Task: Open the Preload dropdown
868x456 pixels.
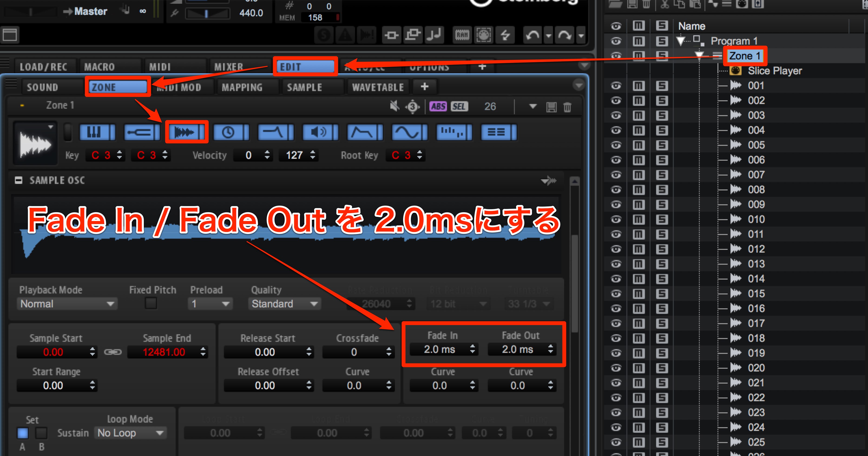Action: 210,304
